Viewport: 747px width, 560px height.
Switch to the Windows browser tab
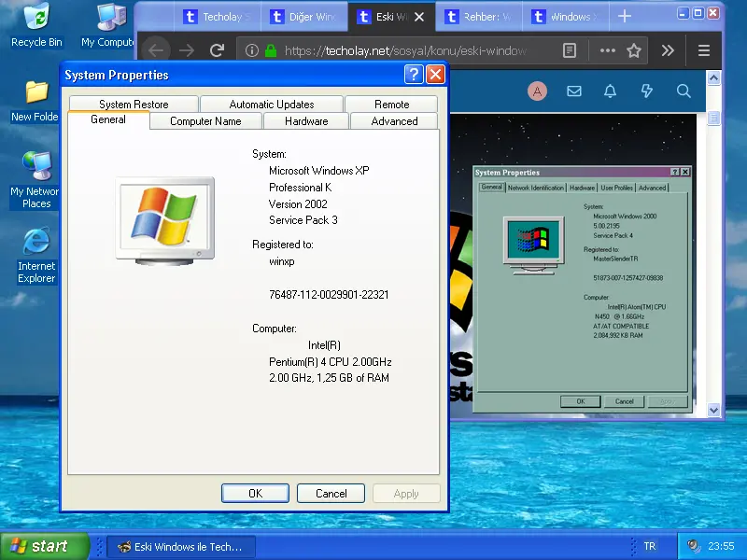click(566, 17)
